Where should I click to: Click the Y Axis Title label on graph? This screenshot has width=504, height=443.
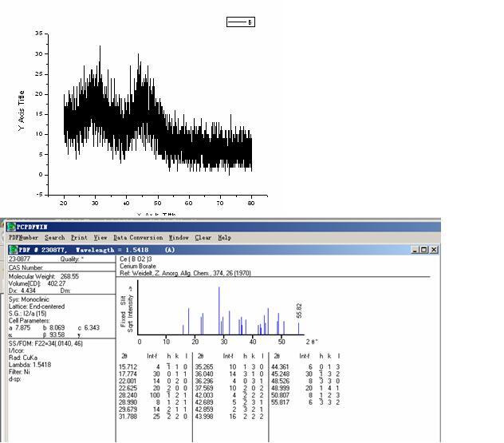[22, 111]
